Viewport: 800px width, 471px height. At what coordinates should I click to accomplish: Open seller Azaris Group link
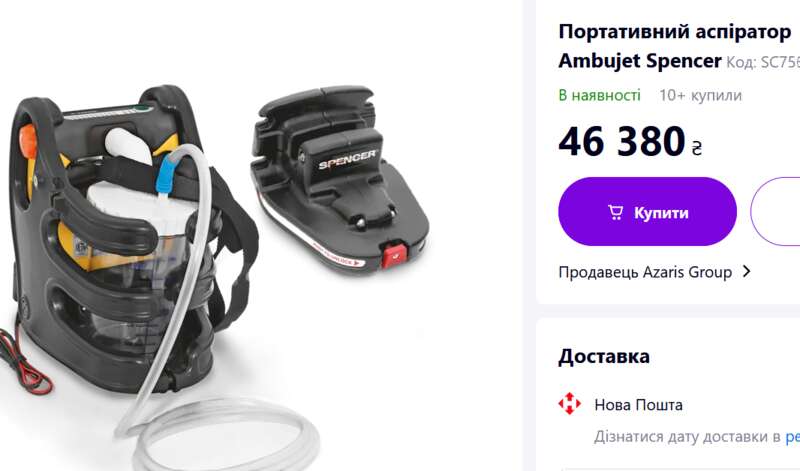[x=645, y=272]
